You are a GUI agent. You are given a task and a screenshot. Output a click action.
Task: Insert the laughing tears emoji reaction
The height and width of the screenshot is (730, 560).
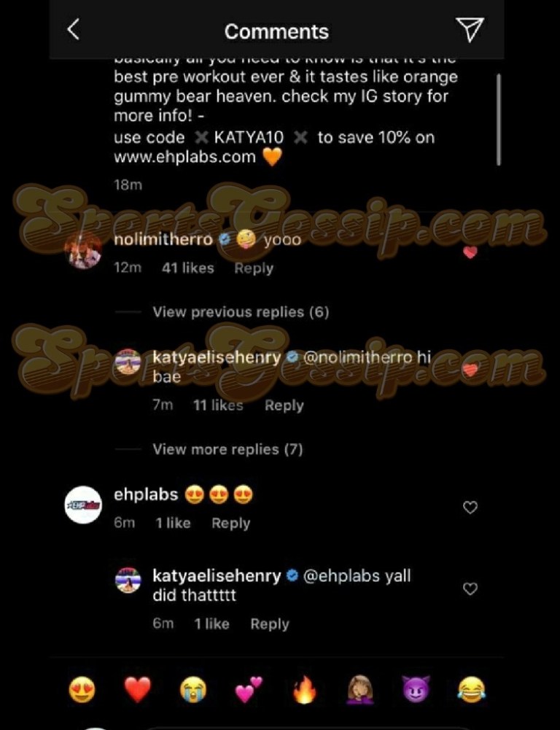coord(471,690)
